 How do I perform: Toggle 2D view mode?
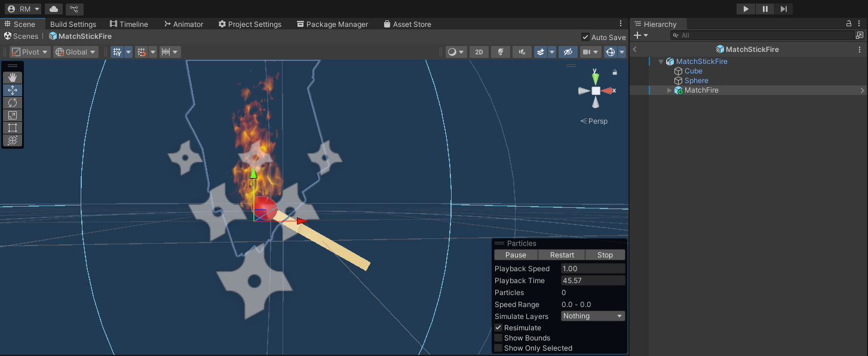tap(479, 52)
